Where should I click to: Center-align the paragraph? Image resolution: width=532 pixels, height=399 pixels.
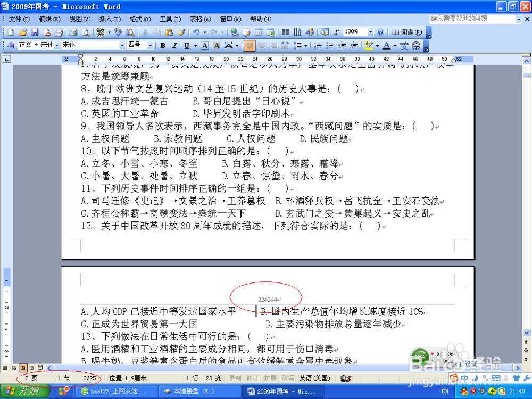(x=261, y=45)
